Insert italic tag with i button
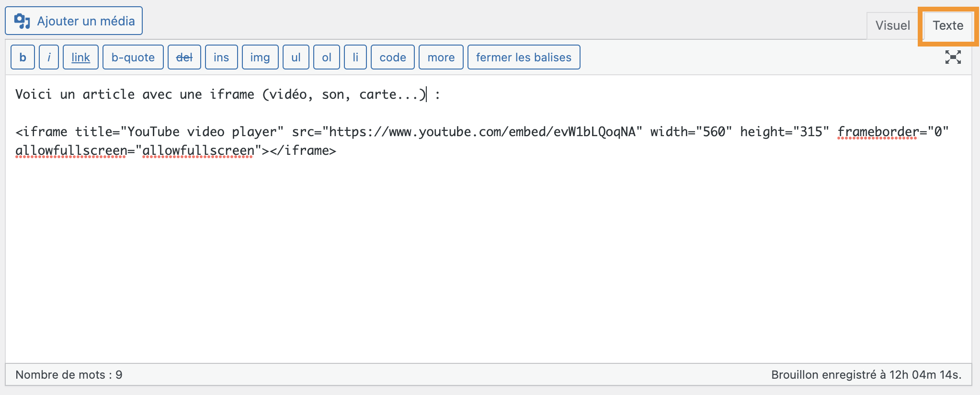Viewport: 980px width, 395px height. (x=49, y=58)
